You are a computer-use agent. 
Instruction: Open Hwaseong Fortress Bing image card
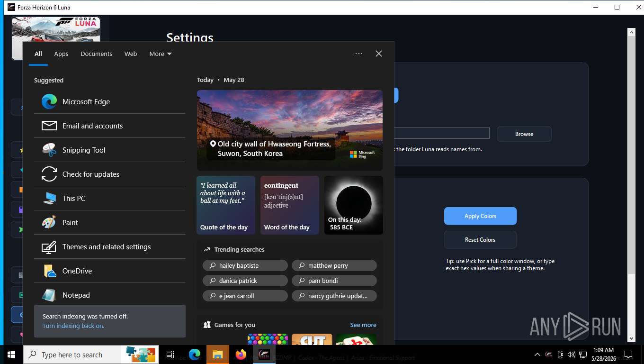290,130
